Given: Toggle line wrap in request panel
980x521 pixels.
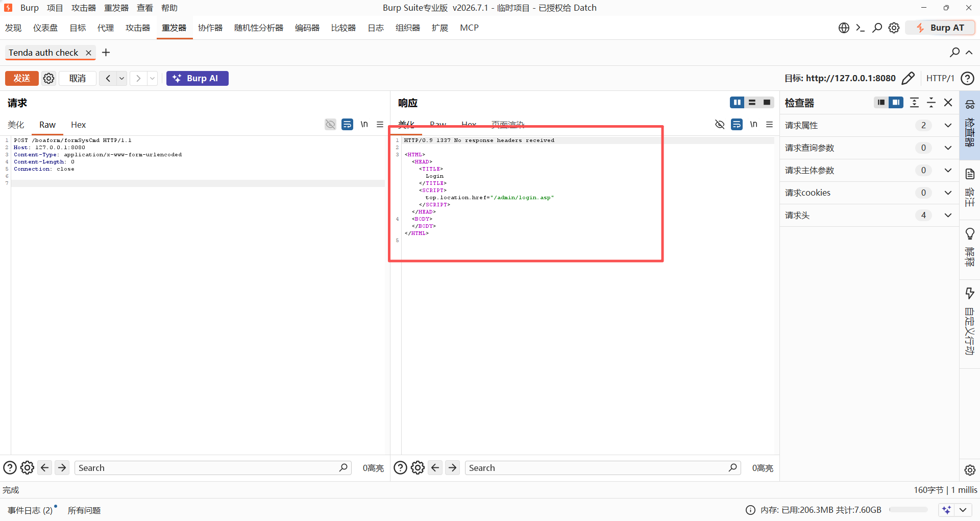Looking at the screenshot, I should click(x=347, y=124).
